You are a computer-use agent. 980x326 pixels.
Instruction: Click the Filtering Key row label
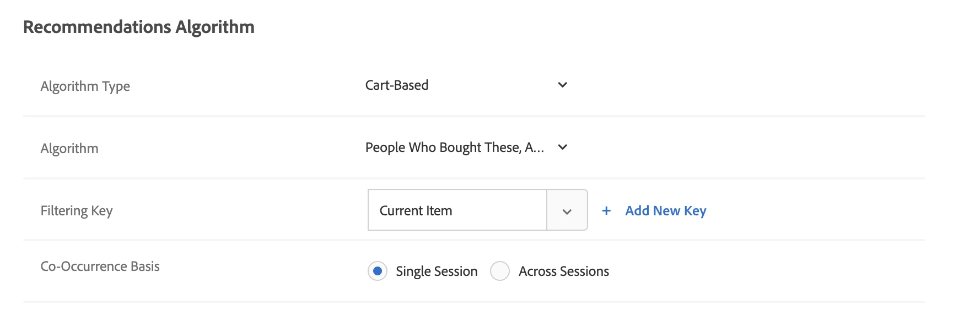coord(77,211)
